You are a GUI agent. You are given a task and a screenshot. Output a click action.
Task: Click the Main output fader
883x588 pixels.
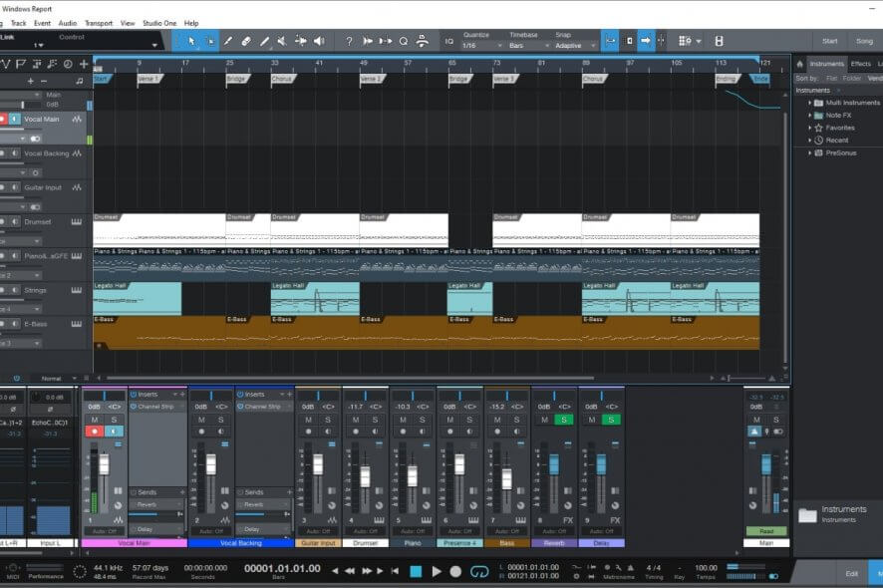[765, 464]
